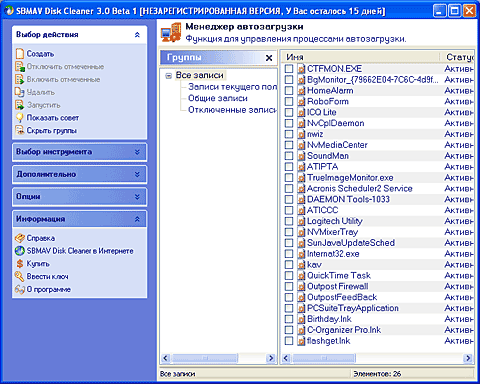
Task: Tick the NvMediaCenter checkbox
Action: 289,145
